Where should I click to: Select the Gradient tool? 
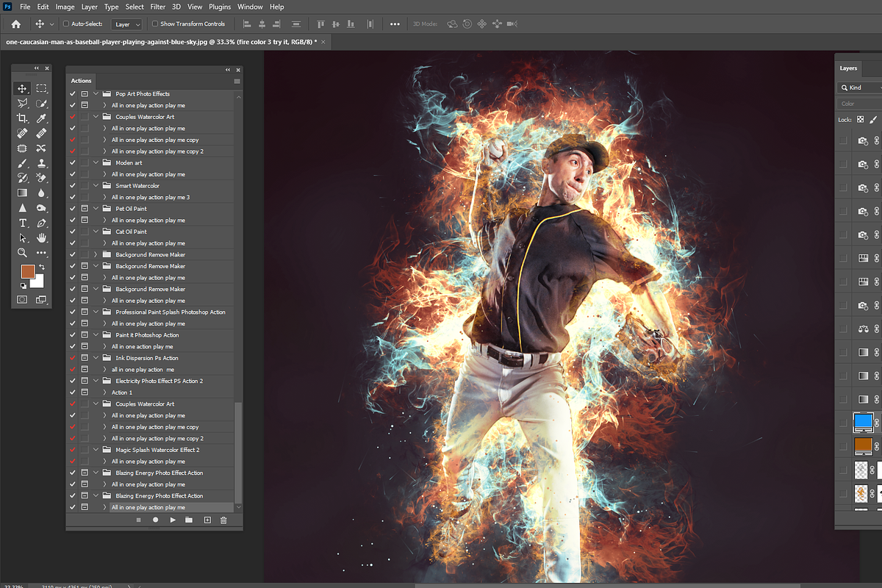[22, 193]
